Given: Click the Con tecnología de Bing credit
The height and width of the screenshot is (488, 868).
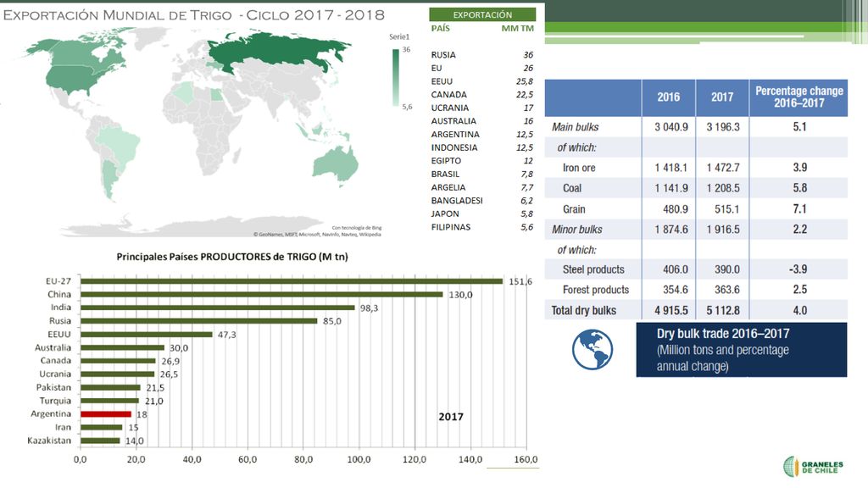Looking at the screenshot, I should [x=357, y=227].
